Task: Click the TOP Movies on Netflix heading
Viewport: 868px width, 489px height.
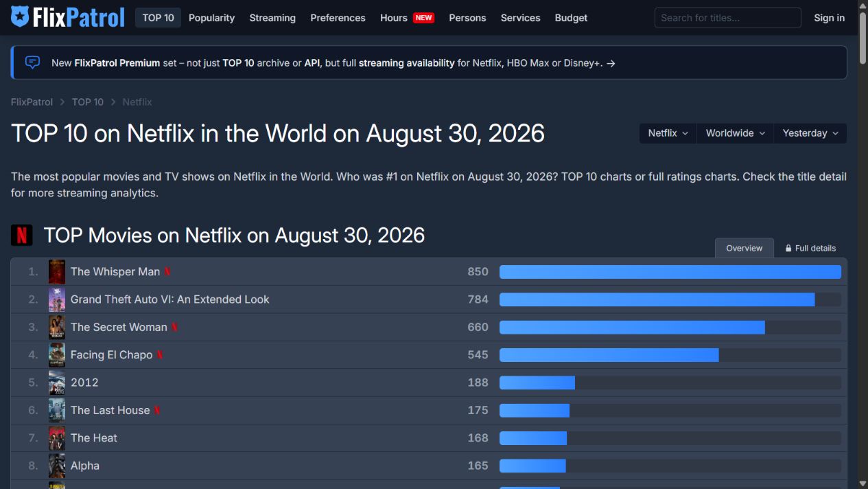Action: (x=234, y=236)
